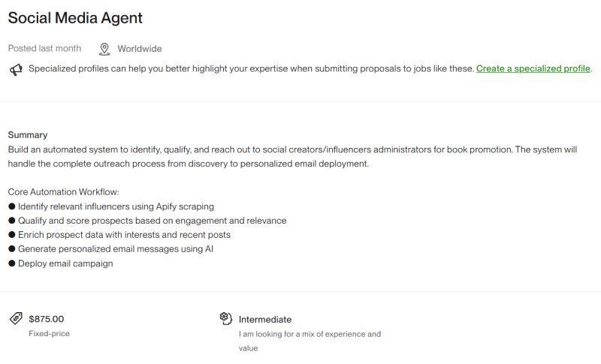Click the bullet about Apify scraping
This screenshot has width=601, height=364.
pos(111,206)
